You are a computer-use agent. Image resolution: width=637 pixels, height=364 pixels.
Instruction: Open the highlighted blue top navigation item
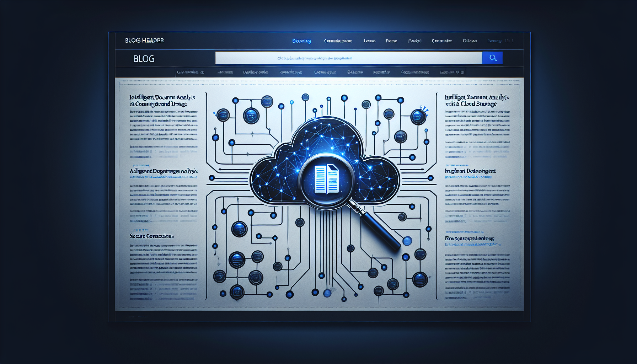coord(301,41)
